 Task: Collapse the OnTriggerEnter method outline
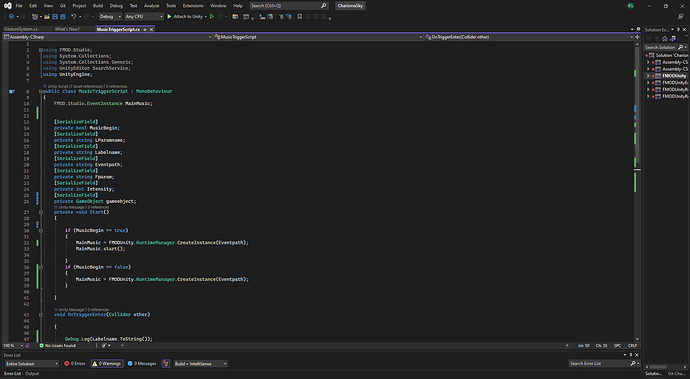tap(40, 315)
